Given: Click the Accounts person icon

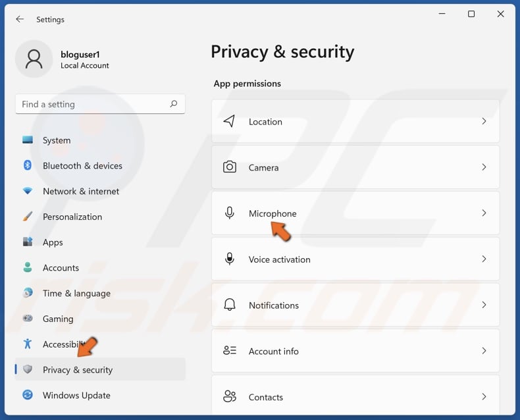Looking at the screenshot, I should point(28,267).
